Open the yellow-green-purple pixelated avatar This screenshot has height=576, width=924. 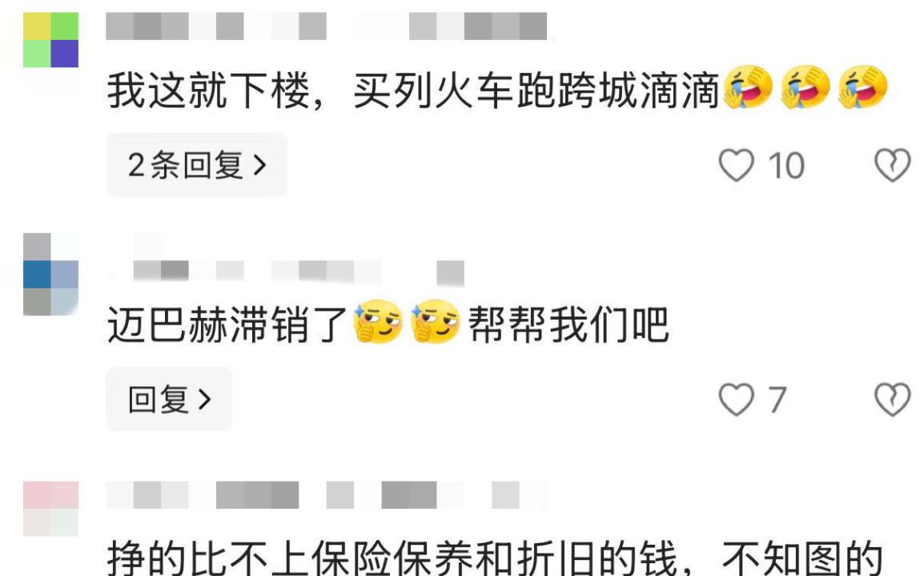pyautogui.click(x=50, y=39)
